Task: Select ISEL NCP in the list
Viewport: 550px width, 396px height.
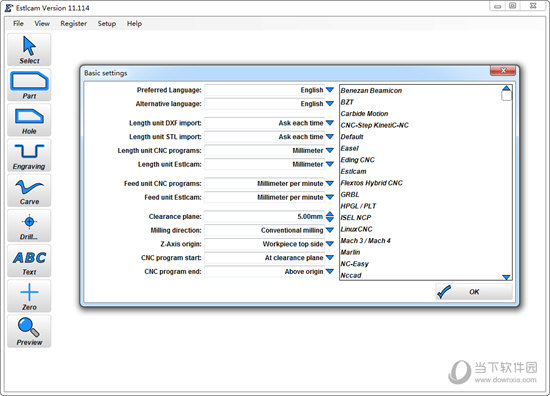Action: [356, 218]
